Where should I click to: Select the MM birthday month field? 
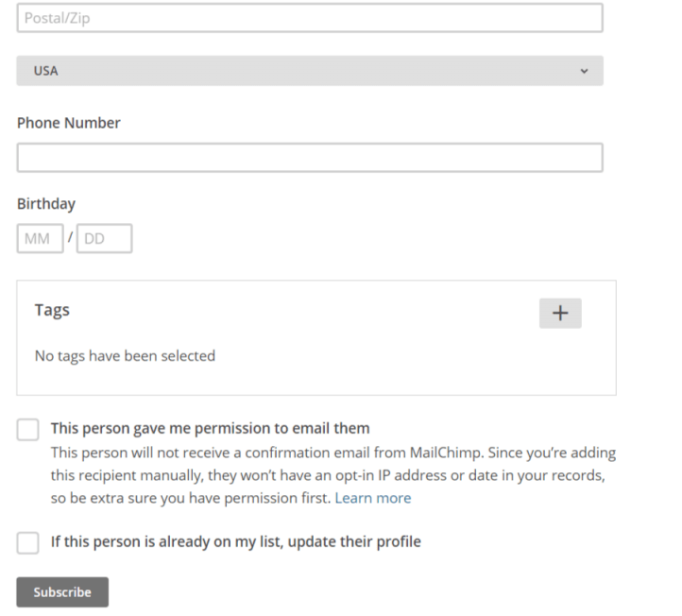coord(40,239)
